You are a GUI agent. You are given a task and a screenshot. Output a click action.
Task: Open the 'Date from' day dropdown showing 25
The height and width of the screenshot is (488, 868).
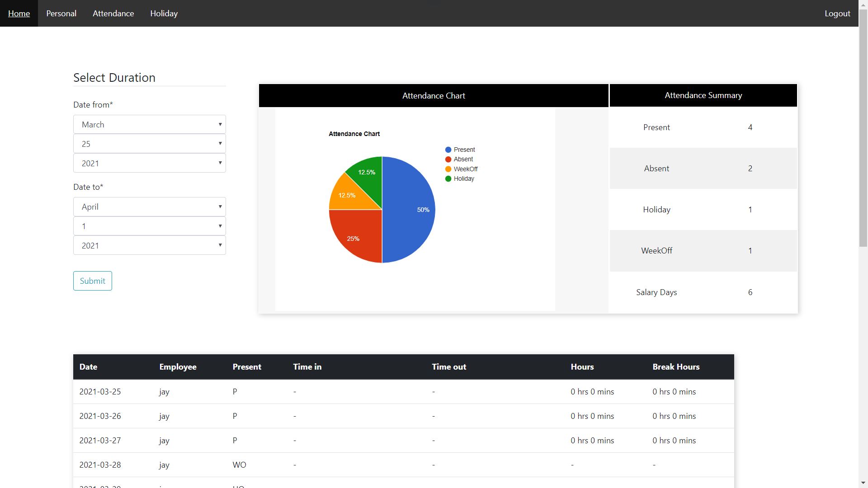pyautogui.click(x=149, y=144)
